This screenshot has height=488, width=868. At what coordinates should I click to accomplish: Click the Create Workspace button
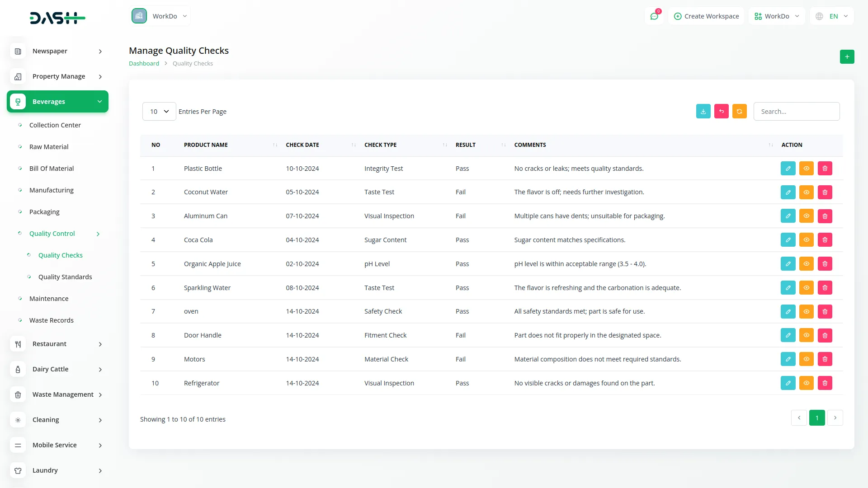706,16
